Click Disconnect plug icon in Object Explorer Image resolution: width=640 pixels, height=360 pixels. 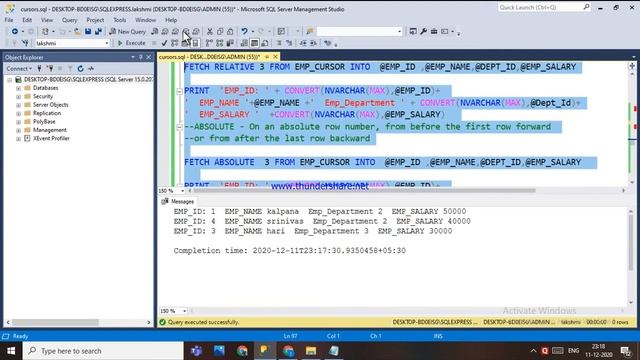[50, 69]
